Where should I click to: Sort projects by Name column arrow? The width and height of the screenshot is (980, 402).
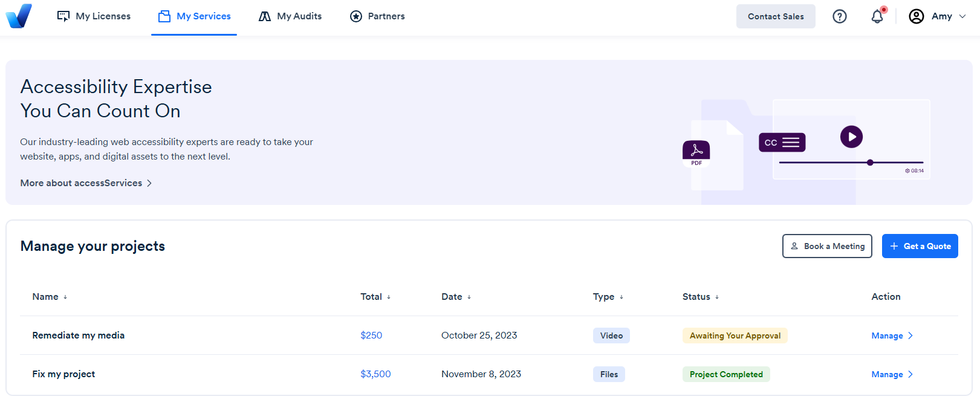tap(65, 297)
